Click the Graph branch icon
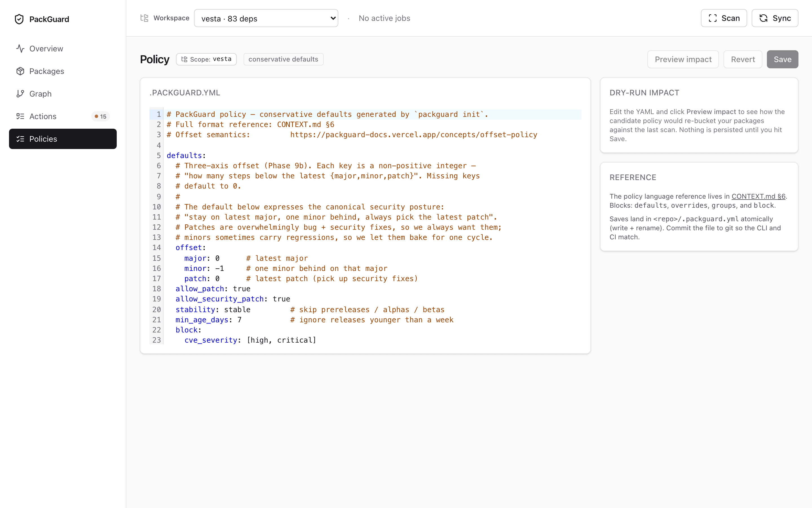812x508 pixels. [20, 94]
